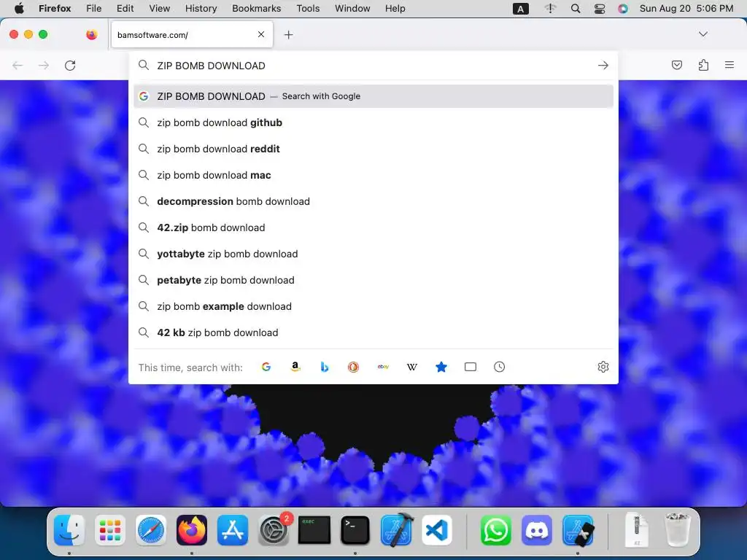Open Safari from the Dock
The width and height of the screenshot is (747, 560).
click(151, 530)
